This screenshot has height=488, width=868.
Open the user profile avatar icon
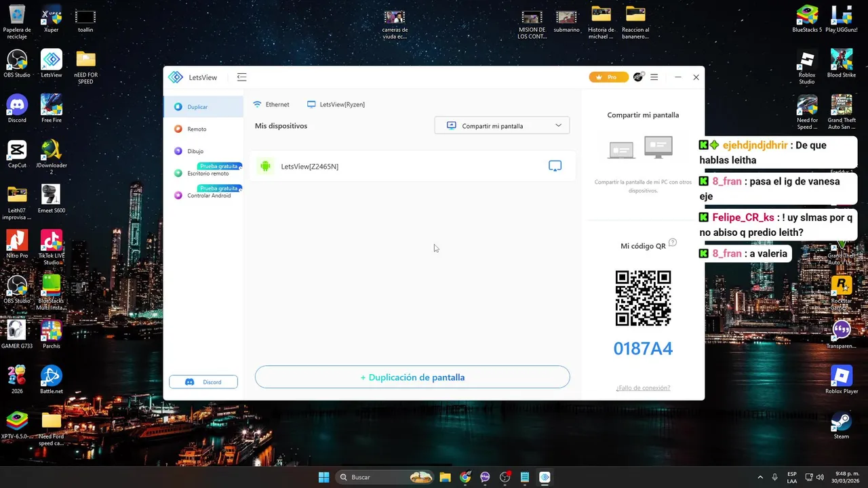(638, 77)
